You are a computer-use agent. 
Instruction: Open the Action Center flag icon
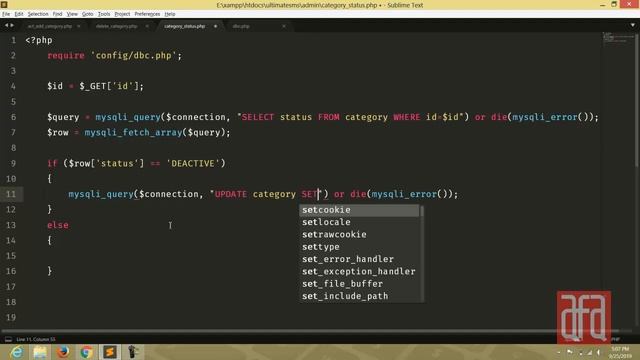(570, 352)
